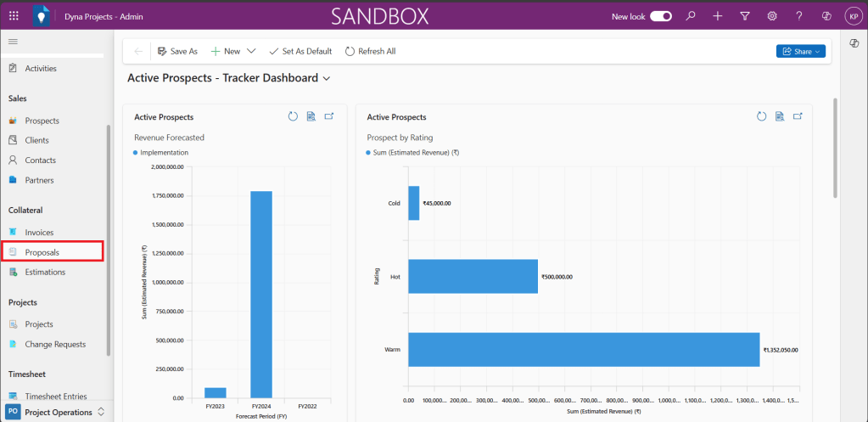This screenshot has height=422, width=868.
Task: Click the Share button
Action: point(801,52)
